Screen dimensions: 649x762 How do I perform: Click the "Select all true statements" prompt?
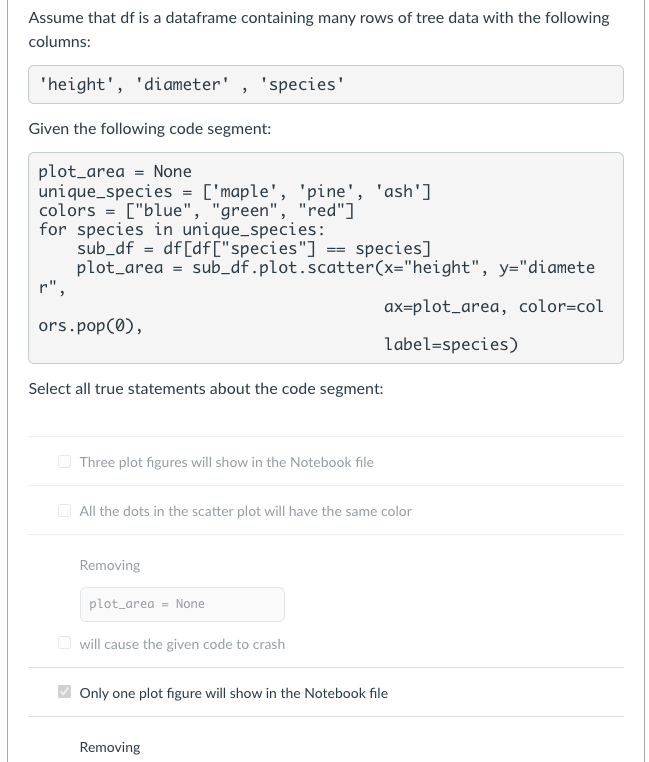click(x=205, y=389)
